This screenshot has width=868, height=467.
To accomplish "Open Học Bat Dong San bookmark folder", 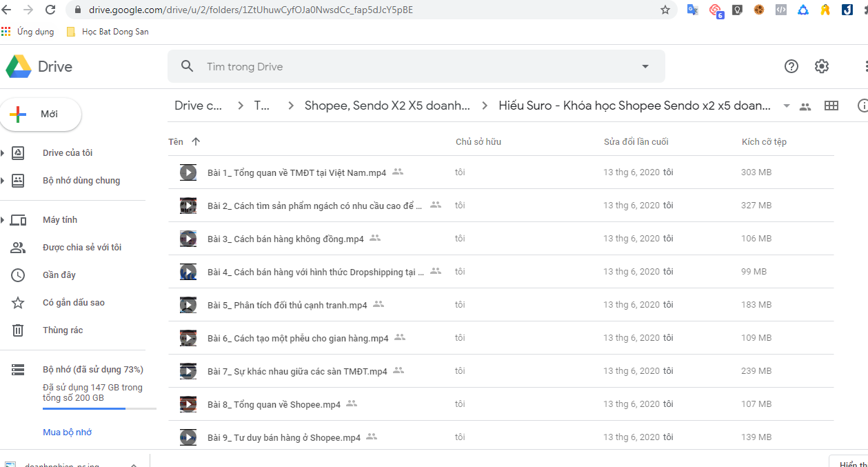I will click(108, 32).
